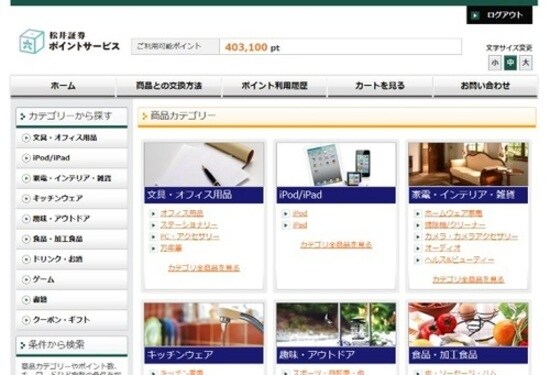Screen dimensions: 550x375
Task: Open the オフィス用品 link
Action: (182, 213)
